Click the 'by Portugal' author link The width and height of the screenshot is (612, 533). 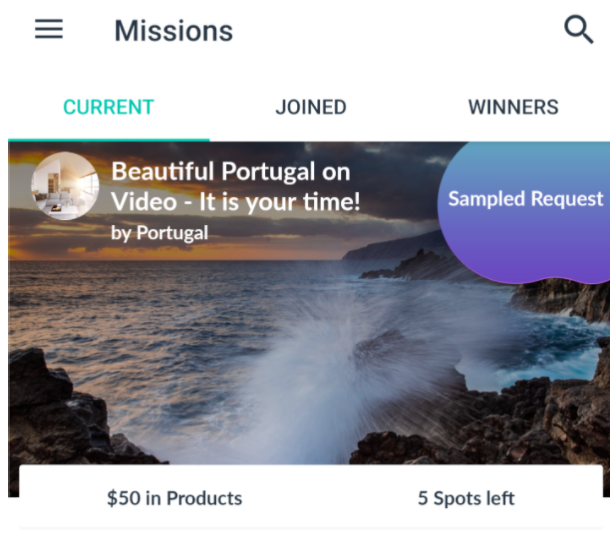pyautogui.click(x=159, y=233)
